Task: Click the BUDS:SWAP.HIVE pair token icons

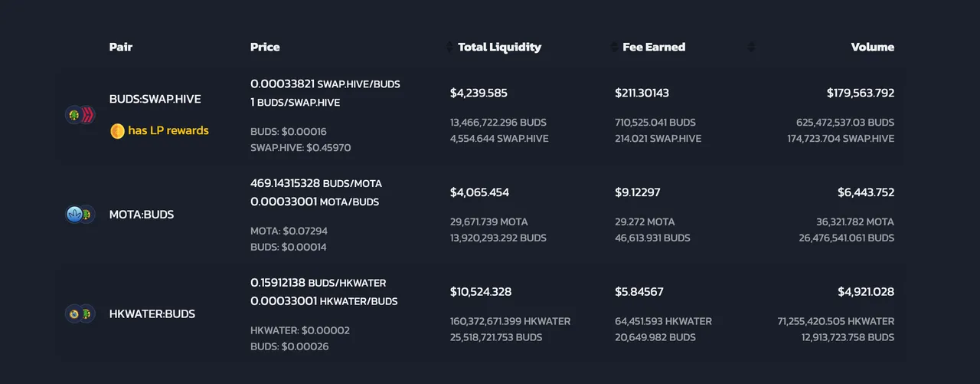Action: [80, 115]
